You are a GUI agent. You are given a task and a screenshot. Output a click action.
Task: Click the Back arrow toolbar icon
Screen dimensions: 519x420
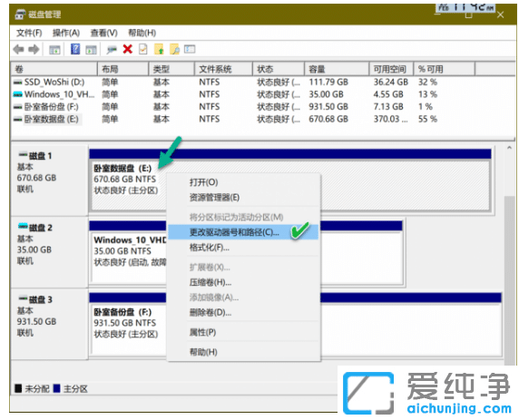pyautogui.click(x=18, y=50)
